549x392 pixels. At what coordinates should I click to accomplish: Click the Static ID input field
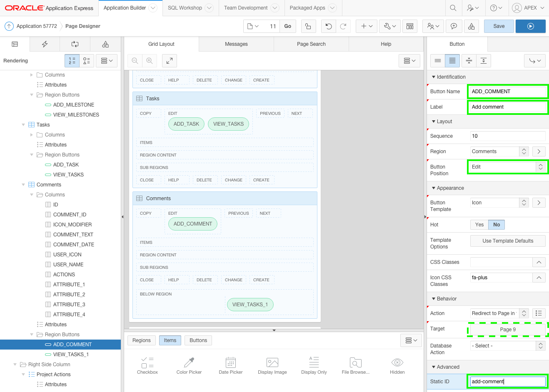click(x=507, y=382)
